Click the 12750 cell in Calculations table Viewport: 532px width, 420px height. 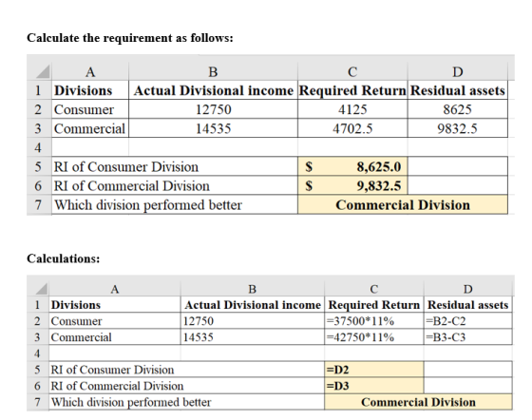[252, 320]
